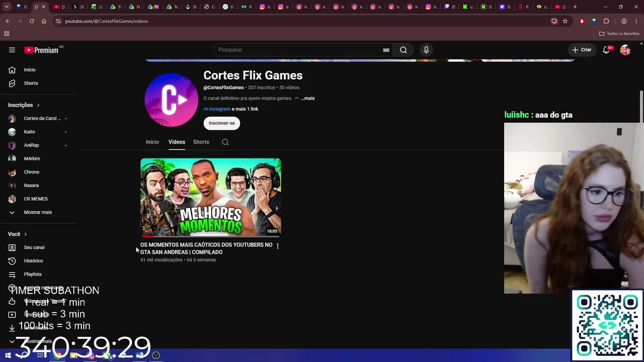Viewport: 644px width, 362px height.
Task: Open the tab search dropdown arrow
Action: (8, 7)
